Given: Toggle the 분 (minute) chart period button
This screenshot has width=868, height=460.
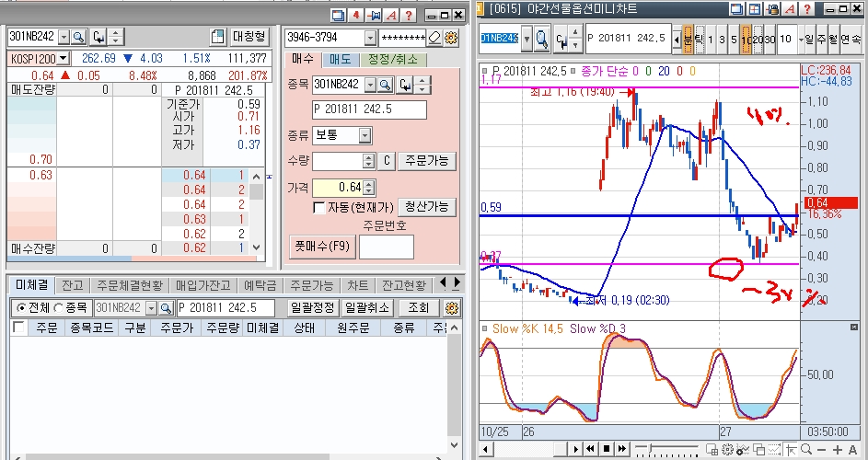Looking at the screenshot, I should click(x=688, y=40).
